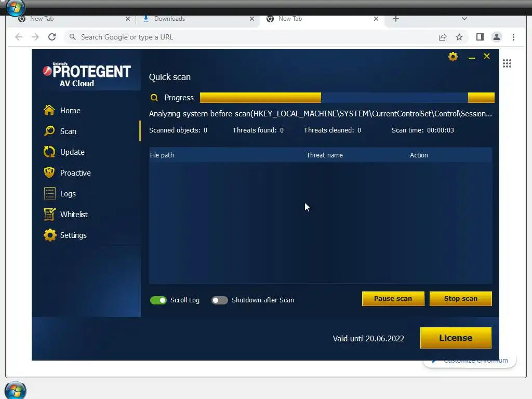Share this page icon in address bar
Viewport: 532px width, 399px height.
[x=443, y=37]
